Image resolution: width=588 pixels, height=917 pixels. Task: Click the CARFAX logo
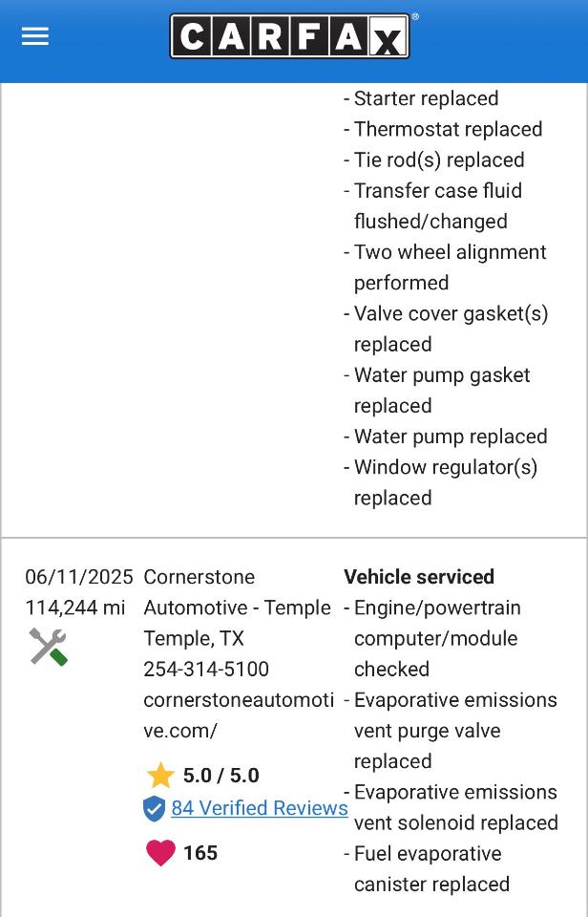290,36
